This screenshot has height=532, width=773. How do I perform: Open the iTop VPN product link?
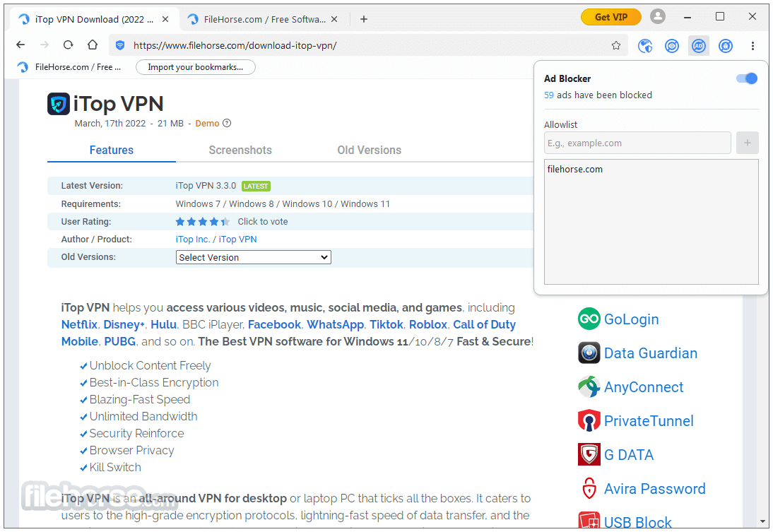pos(237,239)
